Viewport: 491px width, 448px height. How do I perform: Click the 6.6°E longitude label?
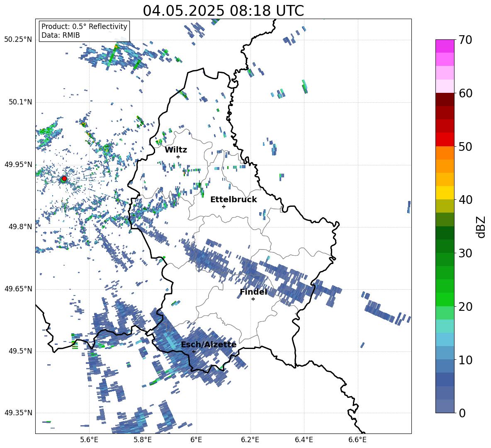click(x=357, y=440)
